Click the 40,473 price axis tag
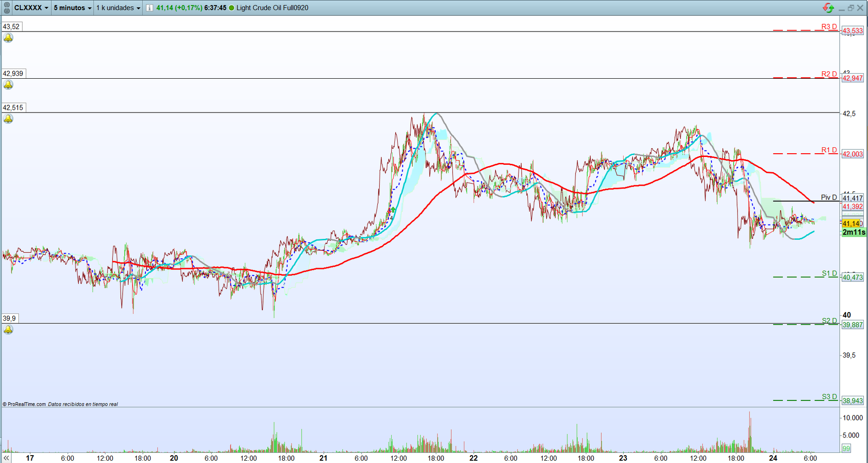This screenshot has width=868, height=463. (x=852, y=277)
